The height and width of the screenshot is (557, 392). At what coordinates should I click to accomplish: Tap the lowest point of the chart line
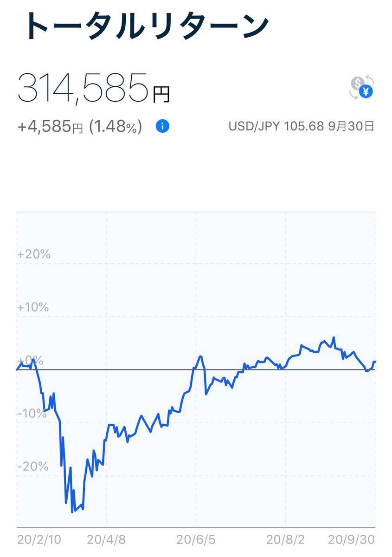72,512
